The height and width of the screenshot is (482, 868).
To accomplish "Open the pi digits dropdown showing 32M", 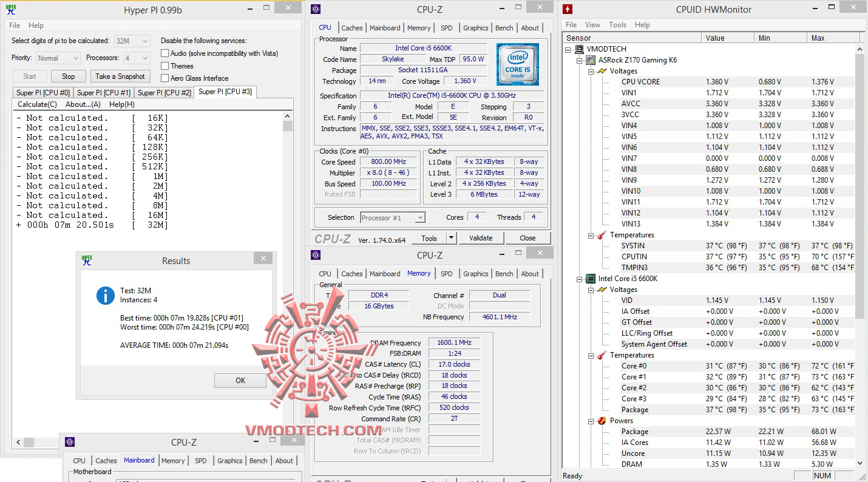I will [x=132, y=41].
